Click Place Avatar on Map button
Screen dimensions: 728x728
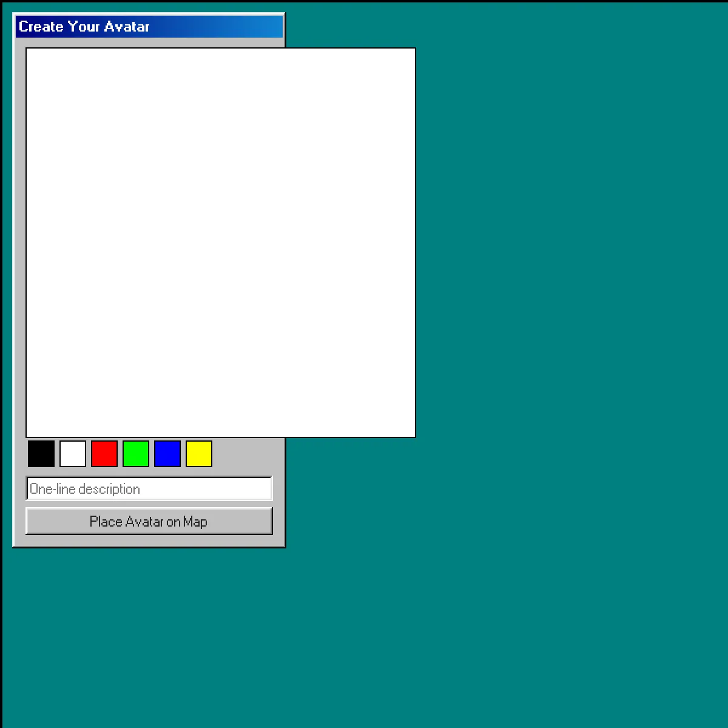click(x=149, y=521)
